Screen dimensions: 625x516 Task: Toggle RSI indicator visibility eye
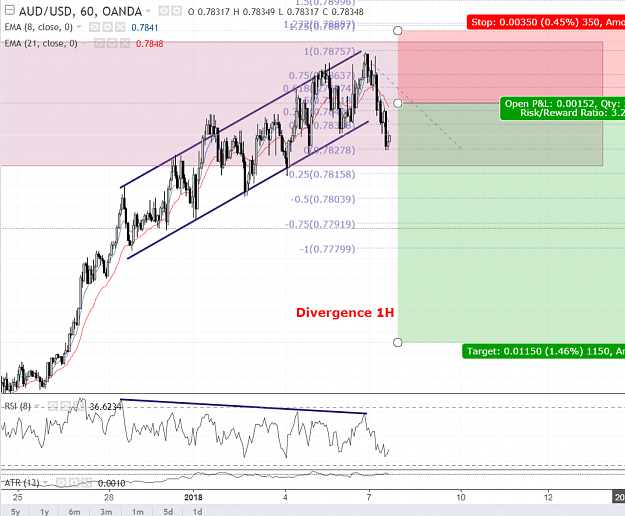click(53, 406)
